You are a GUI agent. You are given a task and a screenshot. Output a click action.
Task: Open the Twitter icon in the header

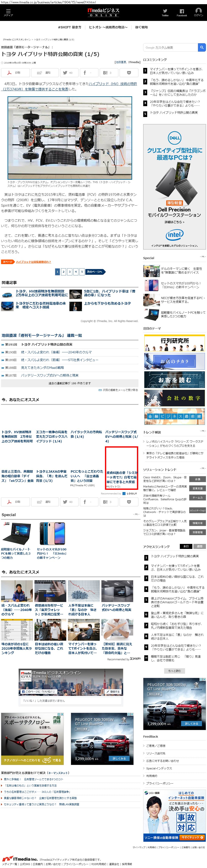coord(165,13)
